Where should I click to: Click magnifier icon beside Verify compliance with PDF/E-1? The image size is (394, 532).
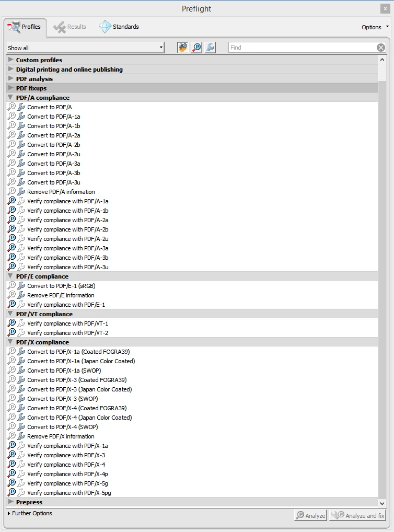[x=12, y=304]
